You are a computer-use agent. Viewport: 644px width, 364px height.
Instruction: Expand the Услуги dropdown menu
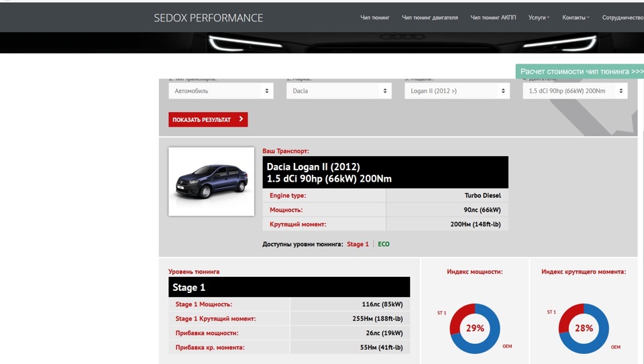539,17
